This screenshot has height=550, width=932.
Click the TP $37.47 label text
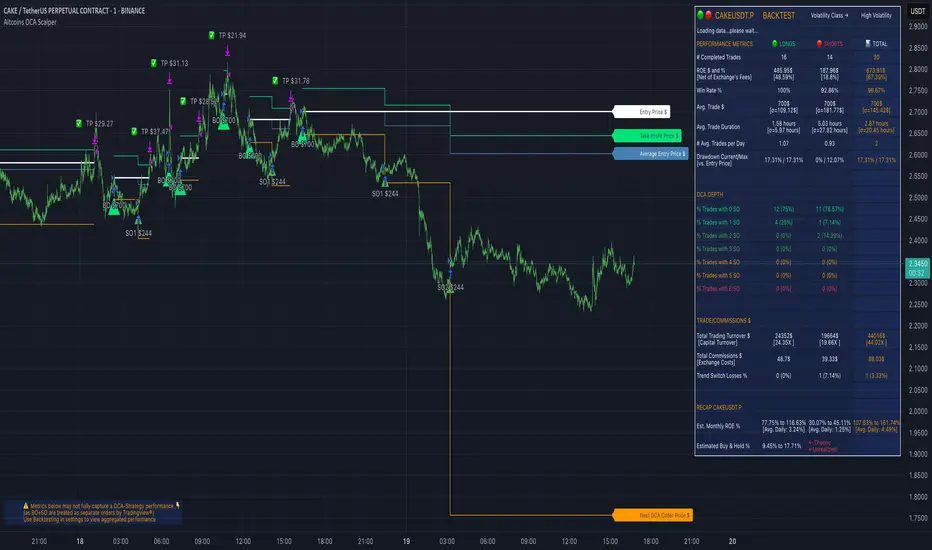pos(155,131)
